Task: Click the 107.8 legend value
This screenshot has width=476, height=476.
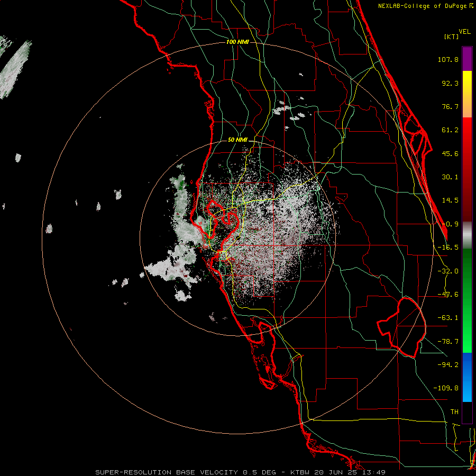Action: (448, 59)
